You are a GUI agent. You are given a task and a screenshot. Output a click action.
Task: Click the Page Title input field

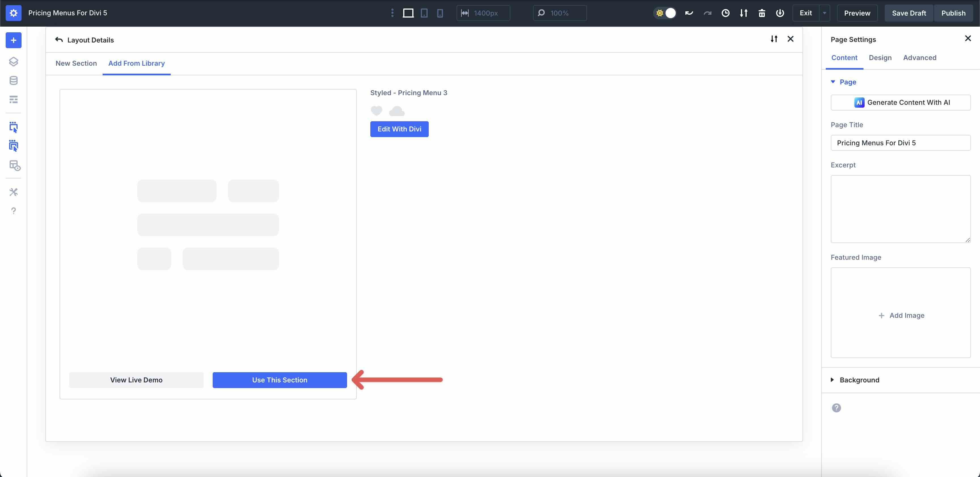[x=901, y=142]
